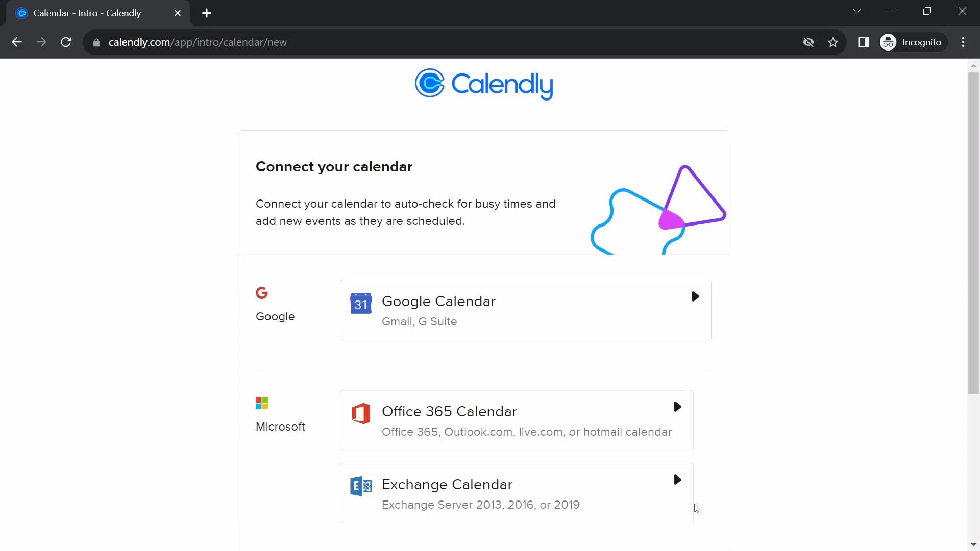Click the page refresh icon
The height and width of the screenshot is (551, 980).
66,42
